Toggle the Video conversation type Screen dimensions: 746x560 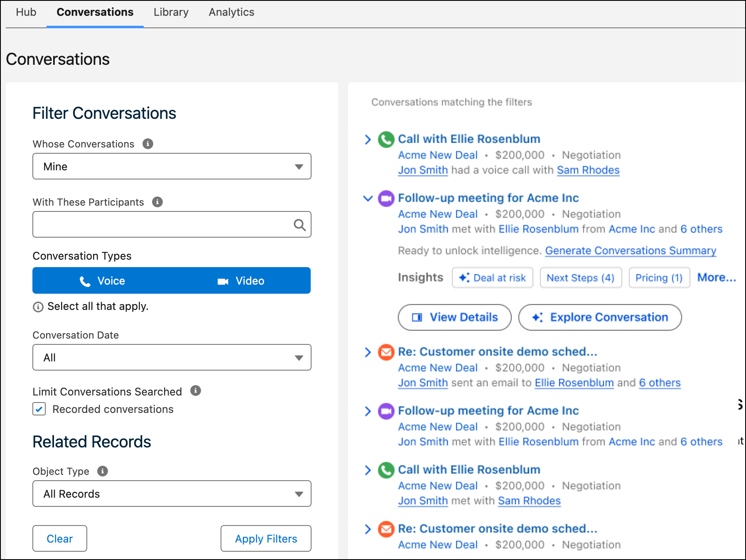pyautogui.click(x=241, y=280)
